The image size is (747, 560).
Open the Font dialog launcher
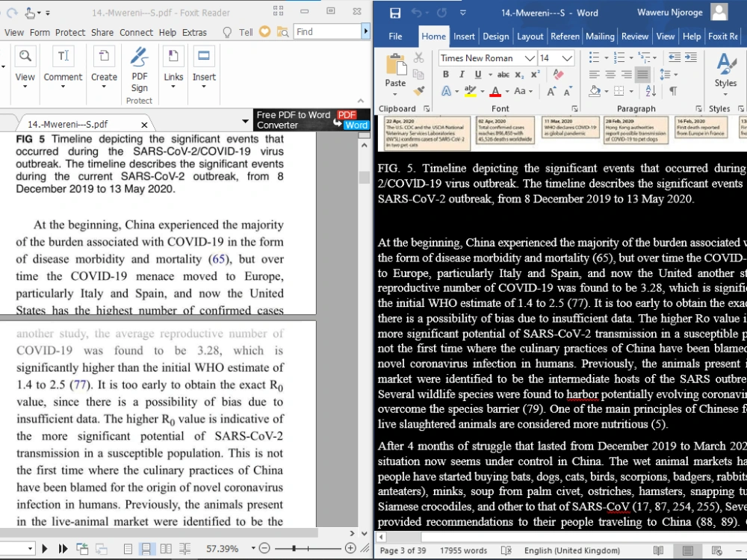[574, 108]
